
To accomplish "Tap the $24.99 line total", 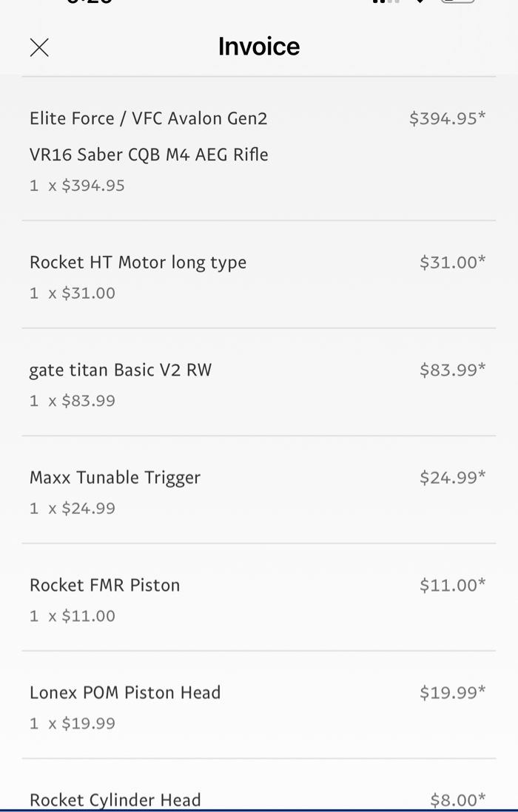I will (452, 478).
